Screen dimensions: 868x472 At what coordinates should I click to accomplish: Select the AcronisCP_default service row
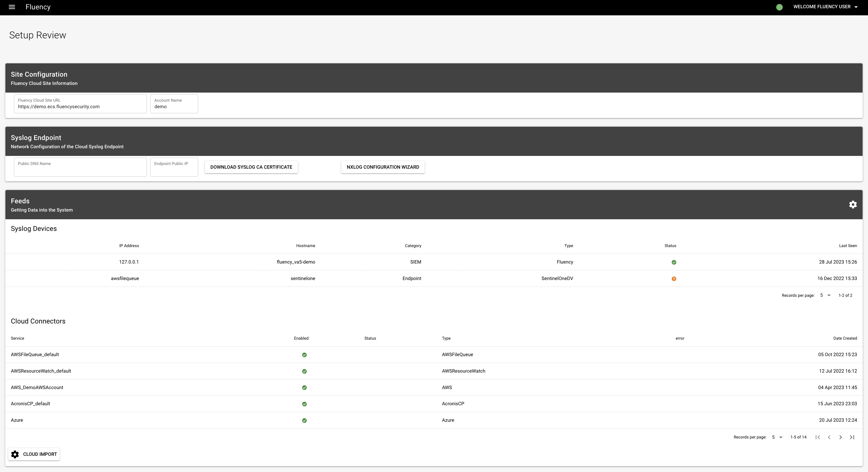(x=434, y=404)
